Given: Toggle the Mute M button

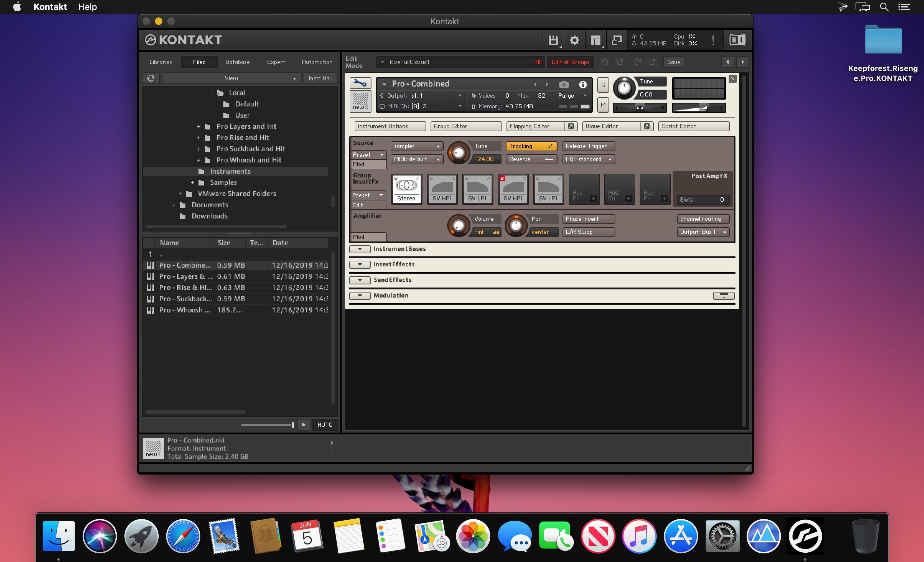Looking at the screenshot, I should click(603, 105).
